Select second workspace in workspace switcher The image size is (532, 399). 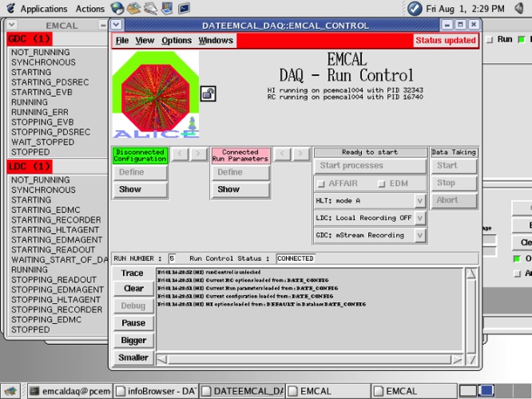486,391
